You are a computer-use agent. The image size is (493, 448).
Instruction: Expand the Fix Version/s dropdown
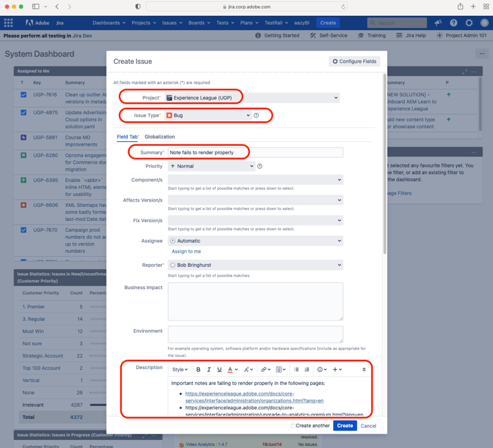pos(255,221)
